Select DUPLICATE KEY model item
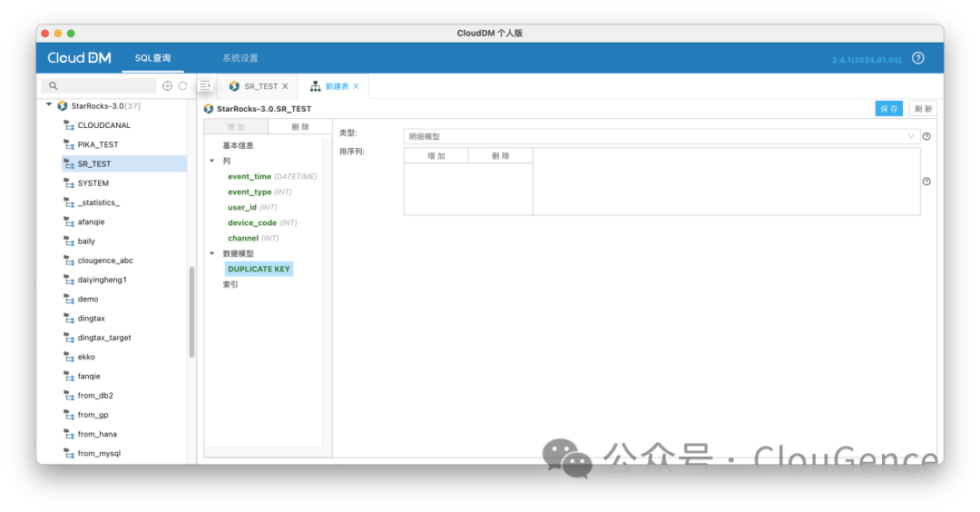980x512 pixels. pos(259,269)
